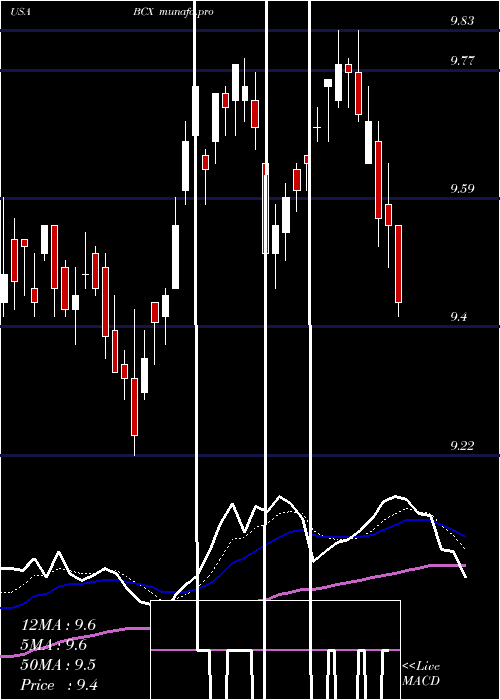Click the <<Live MACD label
This screenshot has height=700, width=500.
tap(421, 674)
